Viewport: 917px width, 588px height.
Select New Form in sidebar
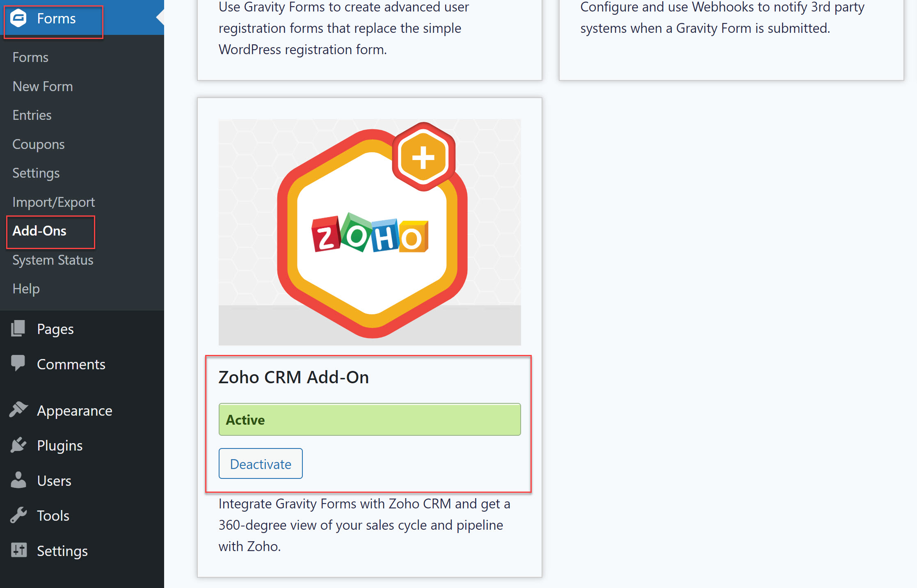tap(43, 87)
